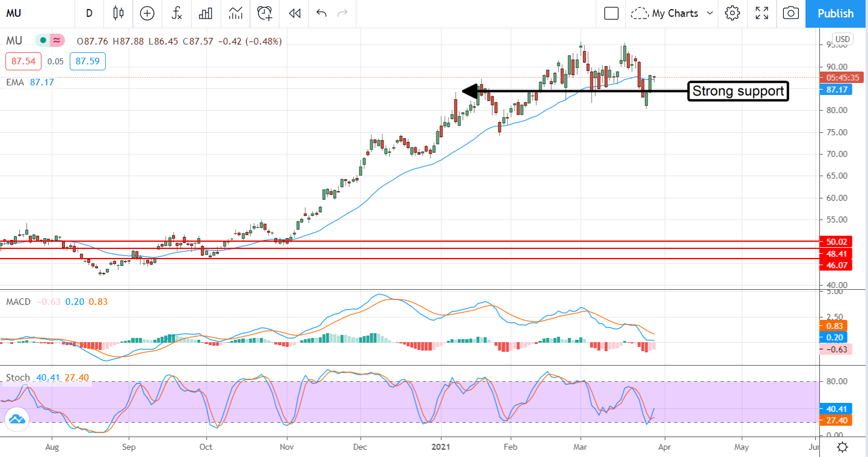Screen dimensions: 868x457
Task: Click the pink approximate-data badge
Action: (x=57, y=41)
